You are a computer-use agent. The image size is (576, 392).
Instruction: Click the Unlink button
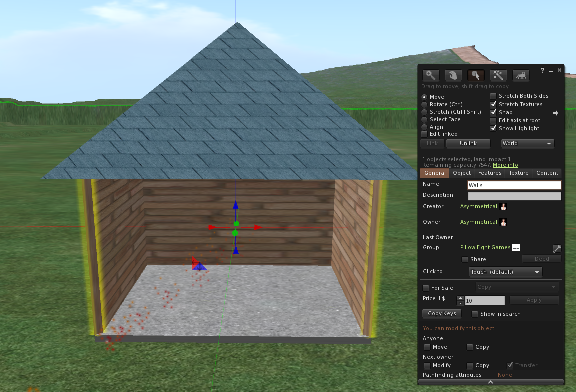click(468, 143)
